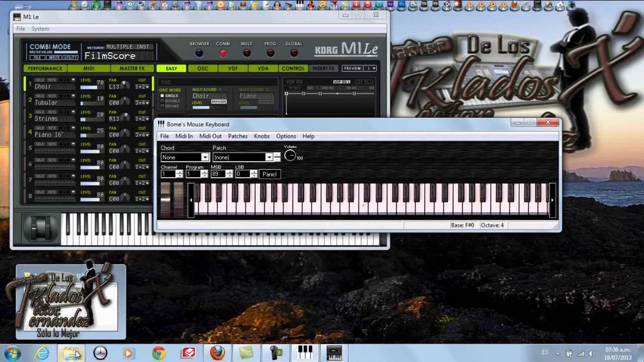The width and height of the screenshot is (644, 362).
Task: Toggle SOLO on timbre 2 Tubular
Action: pyautogui.click(x=39, y=96)
